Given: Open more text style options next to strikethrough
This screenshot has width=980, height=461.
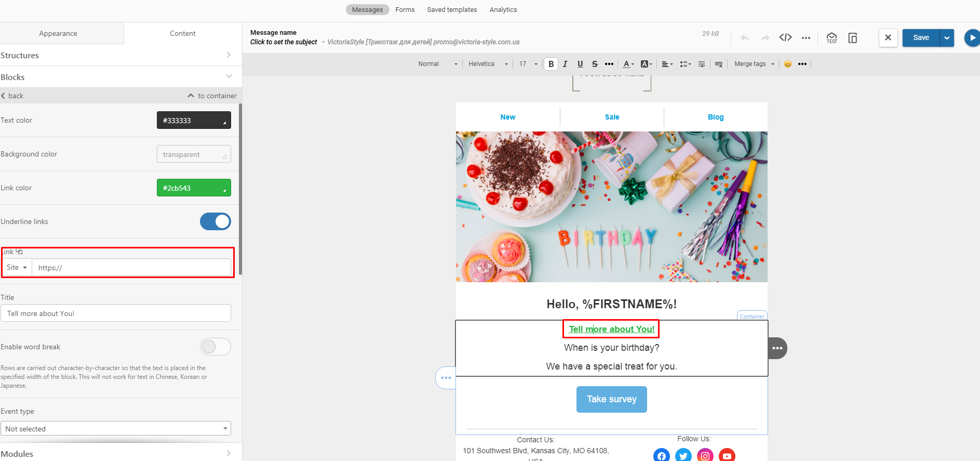Looking at the screenshot, I should click(x=609, y=64).
